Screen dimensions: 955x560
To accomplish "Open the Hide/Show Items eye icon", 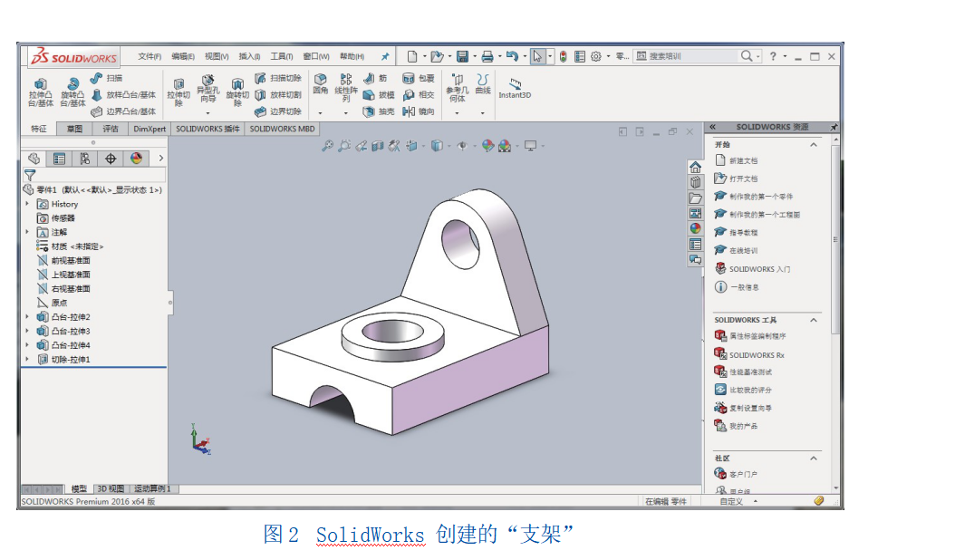I will (462, 146).
